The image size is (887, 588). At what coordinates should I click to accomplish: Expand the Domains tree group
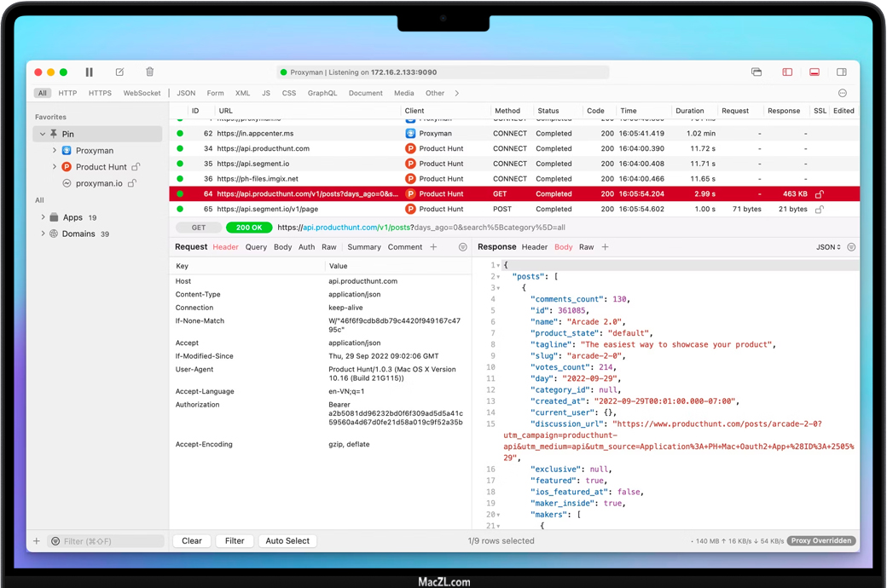[x=43, y=233]
